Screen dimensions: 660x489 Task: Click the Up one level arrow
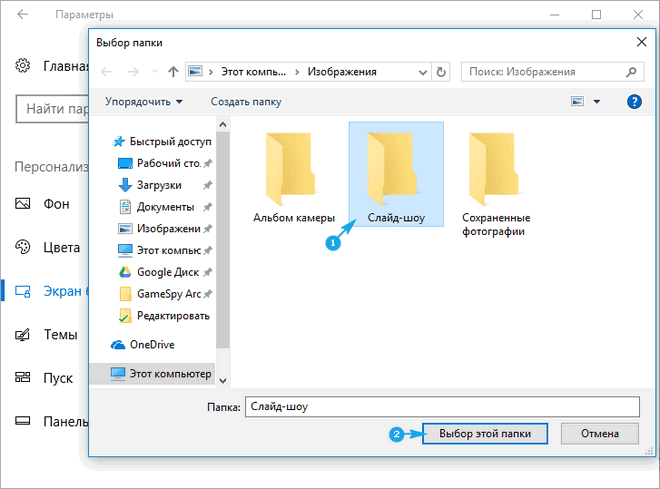[x=173, y=72]
